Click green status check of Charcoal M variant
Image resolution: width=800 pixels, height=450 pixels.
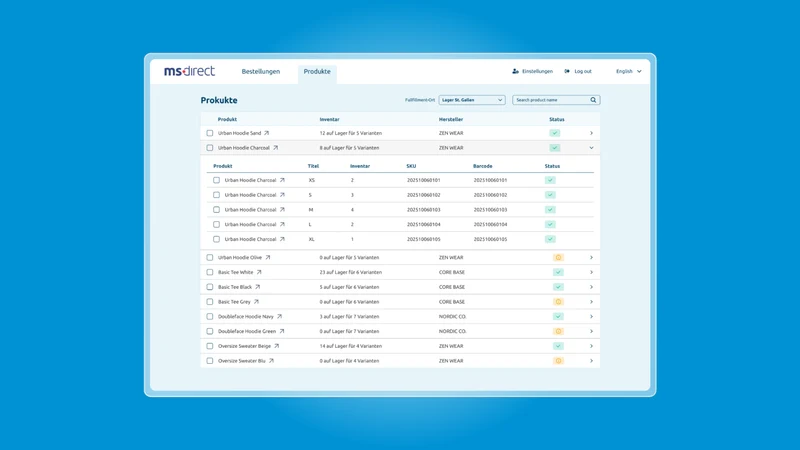pyautogui.click(x=550, y=210)
